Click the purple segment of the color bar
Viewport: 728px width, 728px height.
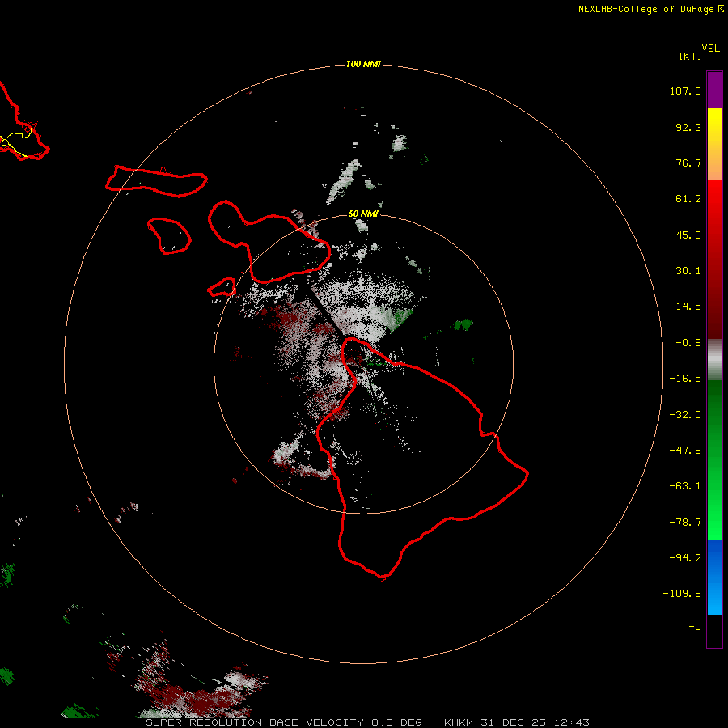click(x=714, y=90)
